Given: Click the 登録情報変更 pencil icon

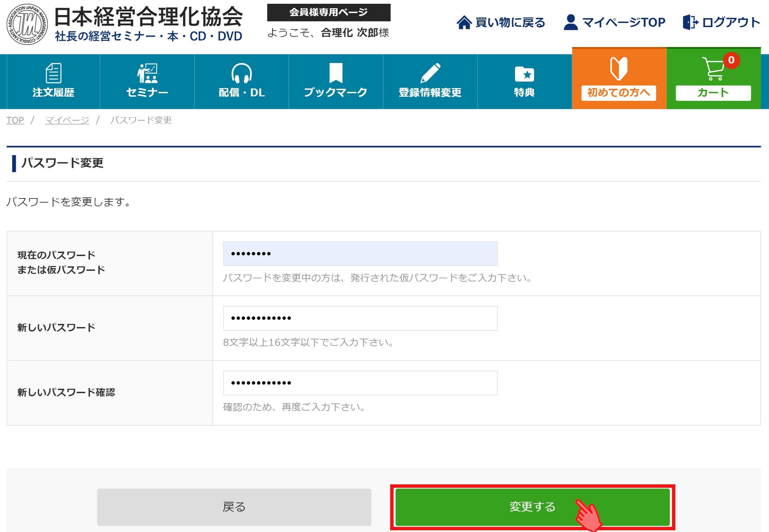Looking at the screenshot, I should [430, 73].
